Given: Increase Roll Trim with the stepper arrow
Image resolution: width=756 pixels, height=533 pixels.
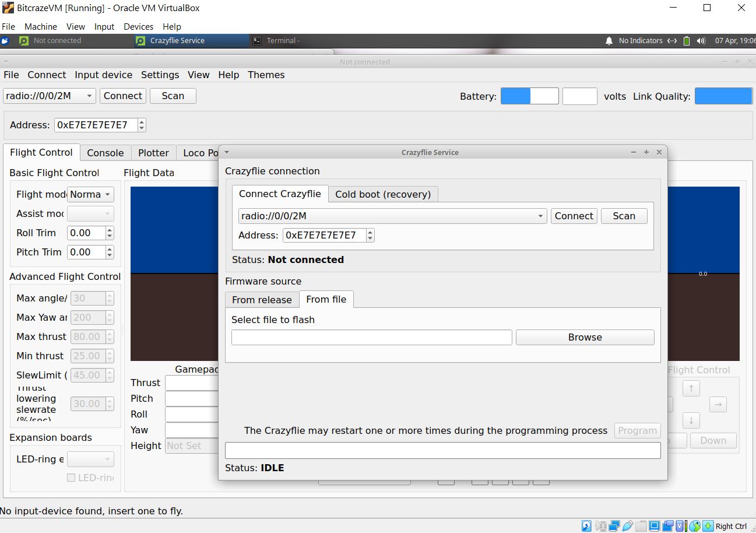Looking at the screenshot, I should [110, 230].
